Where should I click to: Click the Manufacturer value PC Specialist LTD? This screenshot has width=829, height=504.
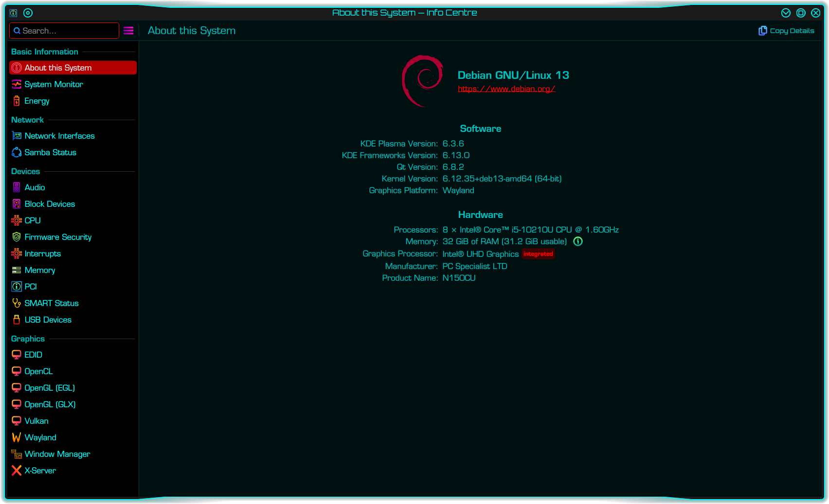pyautogui.click(x=475, y=266)
